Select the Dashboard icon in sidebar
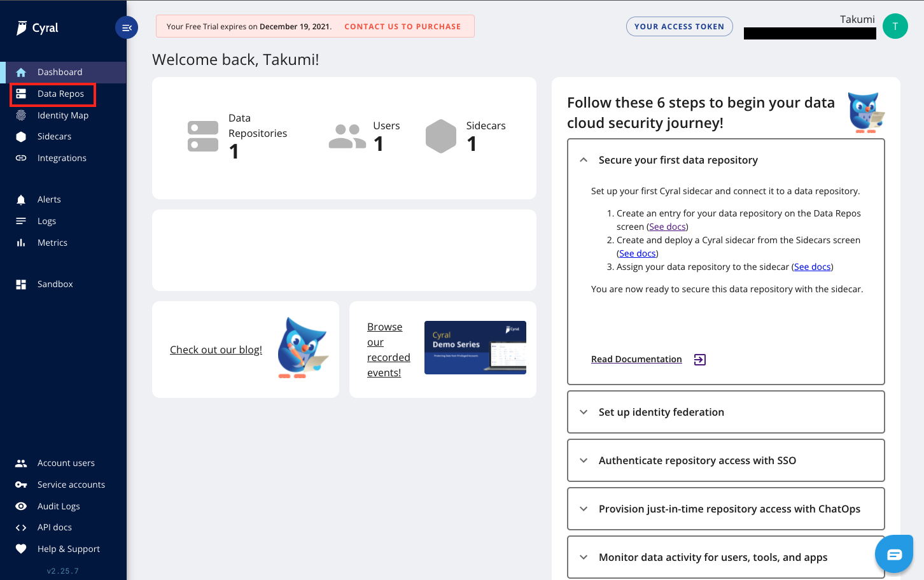 21,72
